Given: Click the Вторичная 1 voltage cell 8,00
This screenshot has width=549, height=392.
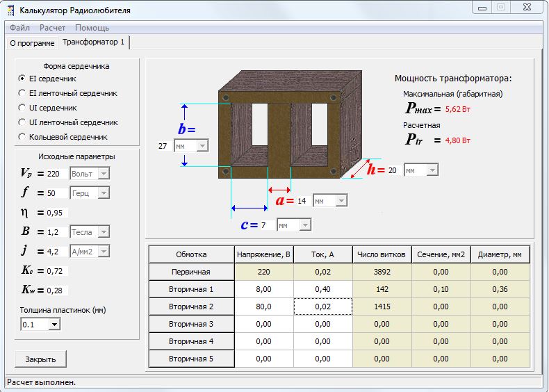Looking at the screenshot, I should tap(264, 289).
